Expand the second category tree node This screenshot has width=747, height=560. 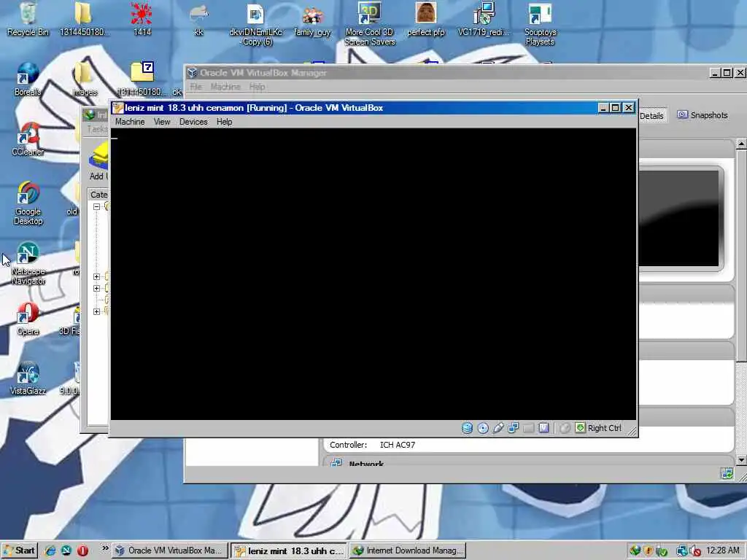point(97,276)
